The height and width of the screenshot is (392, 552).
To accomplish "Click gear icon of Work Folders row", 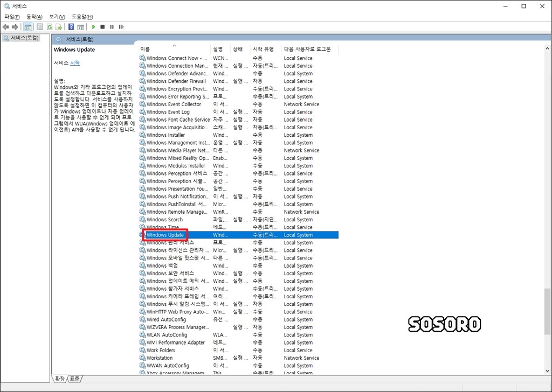I will [x=142, y=350].
